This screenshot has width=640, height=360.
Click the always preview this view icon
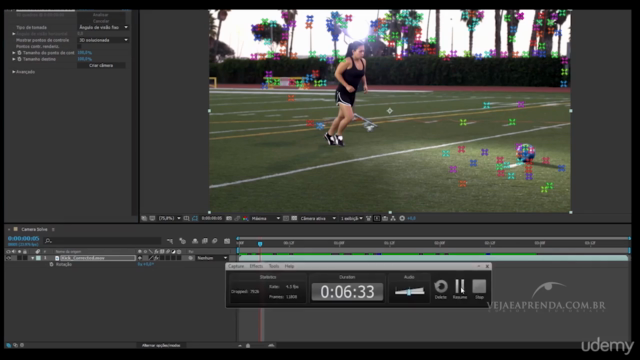[144, 218]
